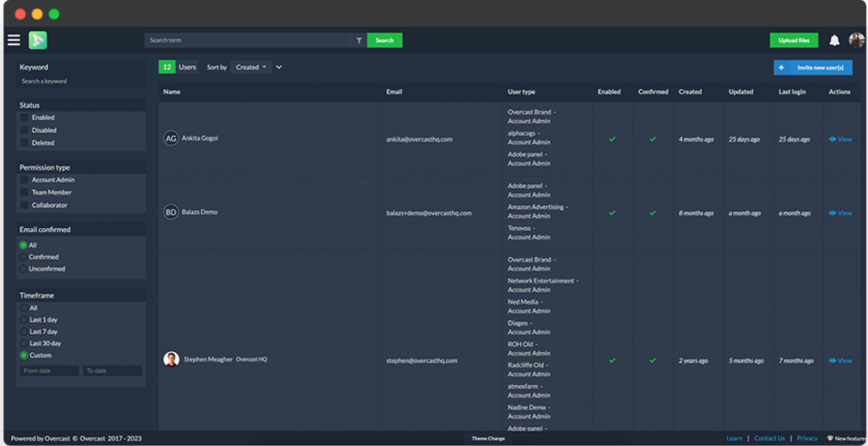Image resolution: width=868 pixels, height=446 pixels.
Task: Select Last 7 day timeframe
Action: click(x=24, y=332)
